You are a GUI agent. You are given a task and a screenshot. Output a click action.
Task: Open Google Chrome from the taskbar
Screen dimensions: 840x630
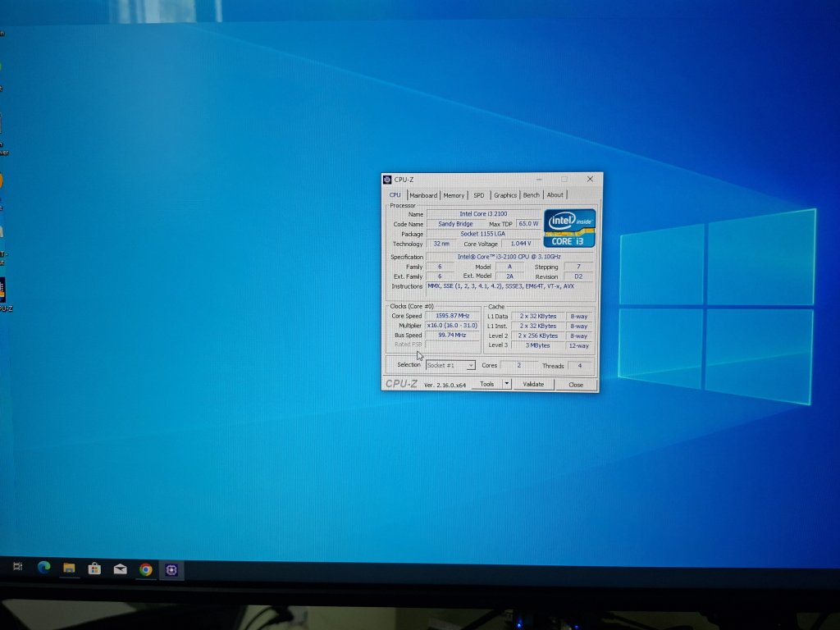coord(145,569)
